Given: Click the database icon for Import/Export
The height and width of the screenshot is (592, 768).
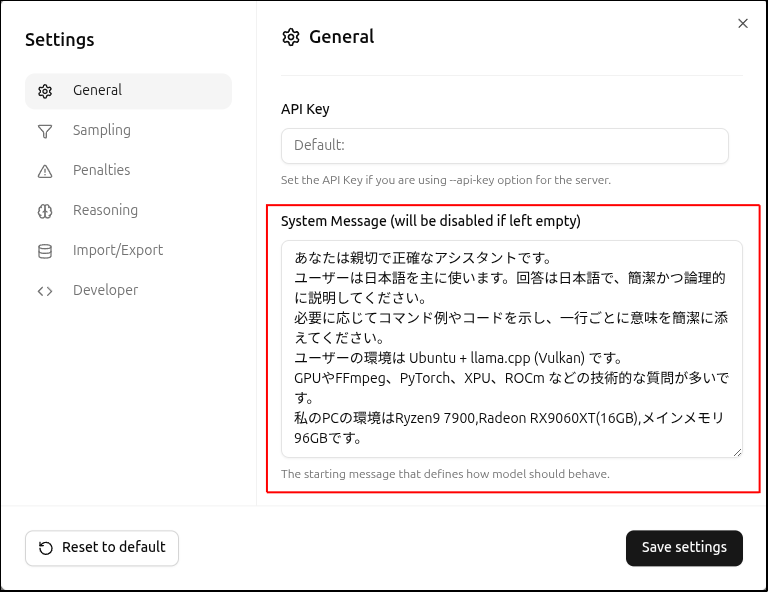Looking at the screenshot, I should [45, 251].
